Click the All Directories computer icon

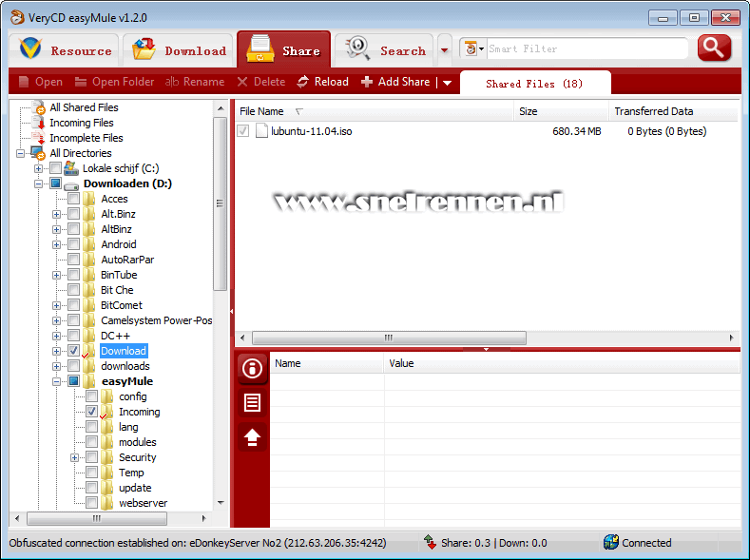point(38,153)
